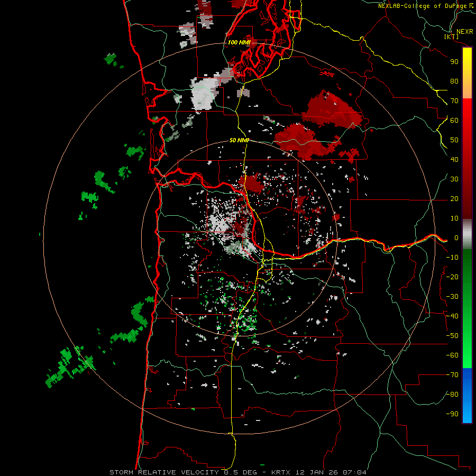Click the 20 value on velocity scale
The image size is (476, 476).
click(x=454, y=199)
